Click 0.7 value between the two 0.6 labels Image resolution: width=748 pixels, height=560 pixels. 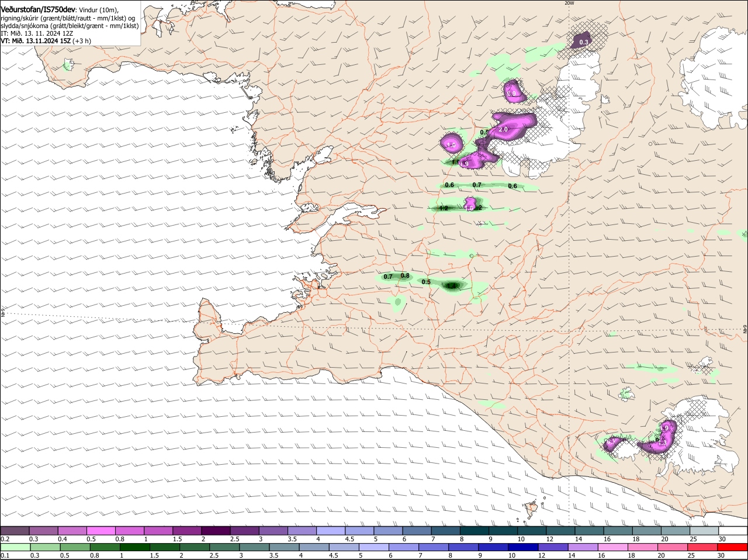point(477,185)
